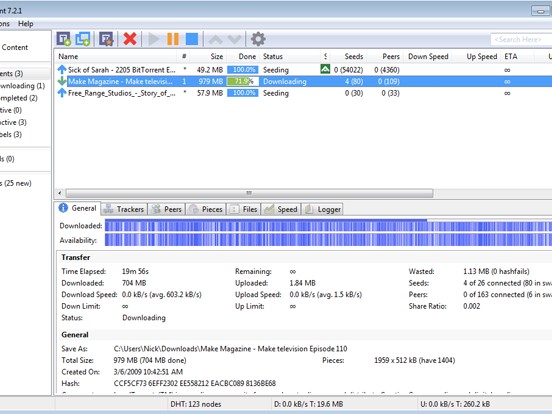The height and width of the screenshot is (414, 552).
Task: Click the DHT: 123 nodes status entry
Action: 196,404
